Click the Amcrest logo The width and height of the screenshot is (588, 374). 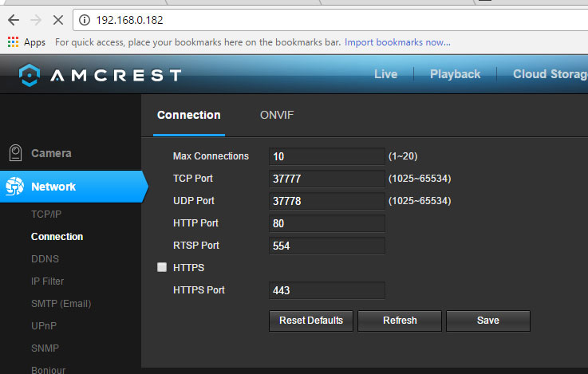(x=101, y=75)
